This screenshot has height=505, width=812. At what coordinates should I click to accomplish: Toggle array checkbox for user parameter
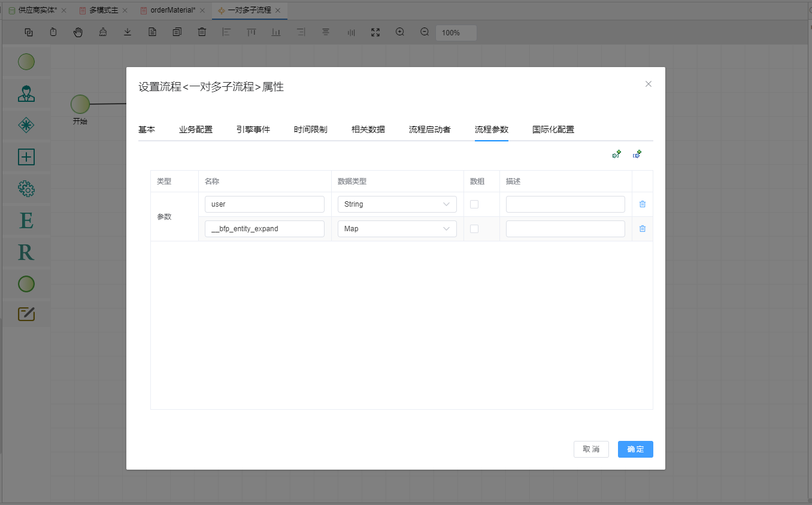pyautogui.click(x=474, y=204)
